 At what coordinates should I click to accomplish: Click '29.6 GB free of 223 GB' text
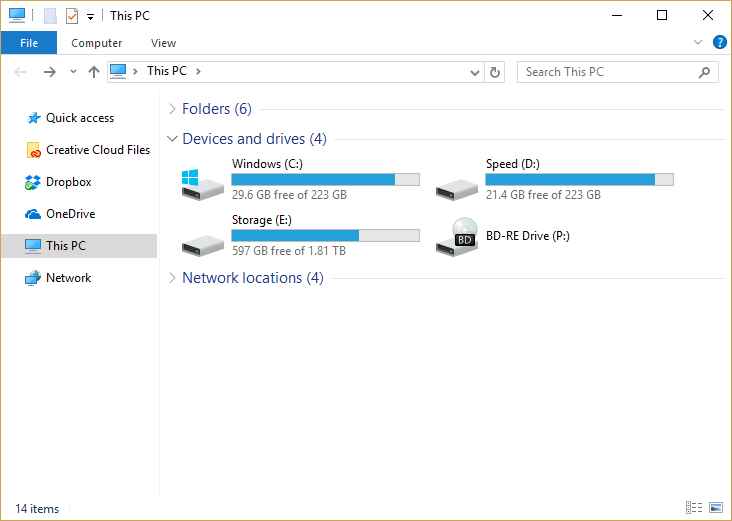(x=289, y=195)
